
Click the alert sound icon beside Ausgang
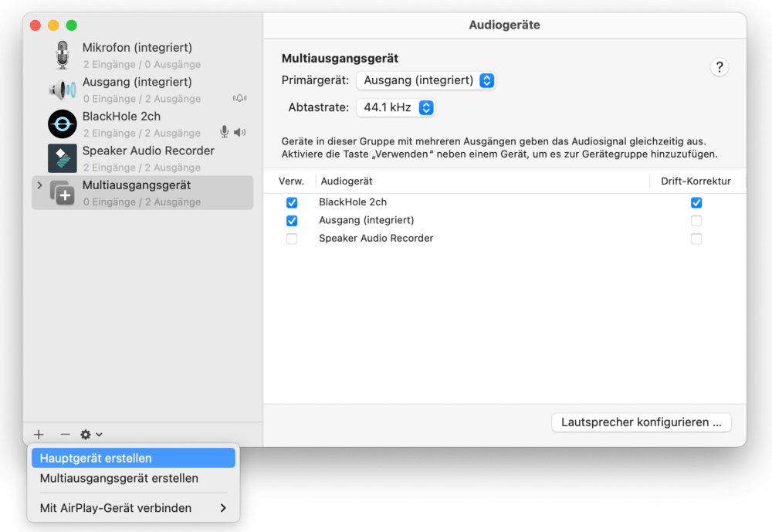[x=240, y=98]
